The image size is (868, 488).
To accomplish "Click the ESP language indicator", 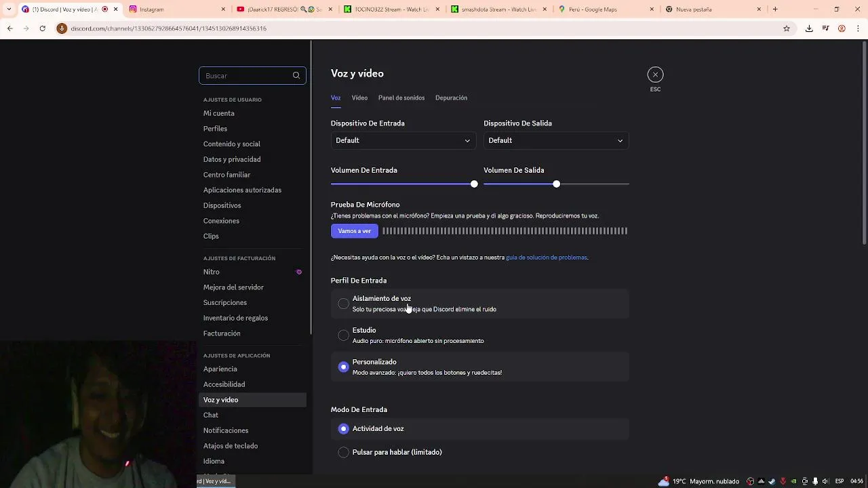I will [x=840, y=481].
